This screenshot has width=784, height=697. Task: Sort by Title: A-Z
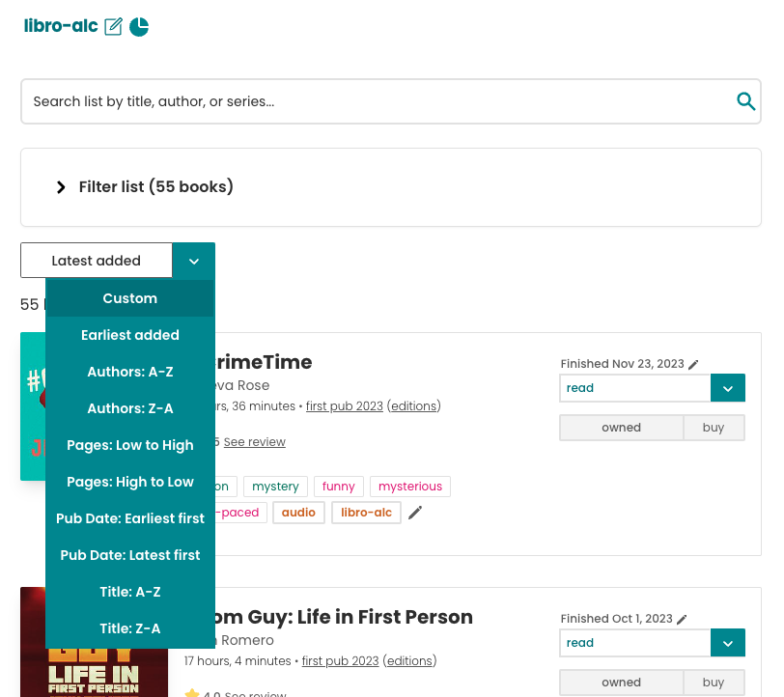[x=130, y=592]
